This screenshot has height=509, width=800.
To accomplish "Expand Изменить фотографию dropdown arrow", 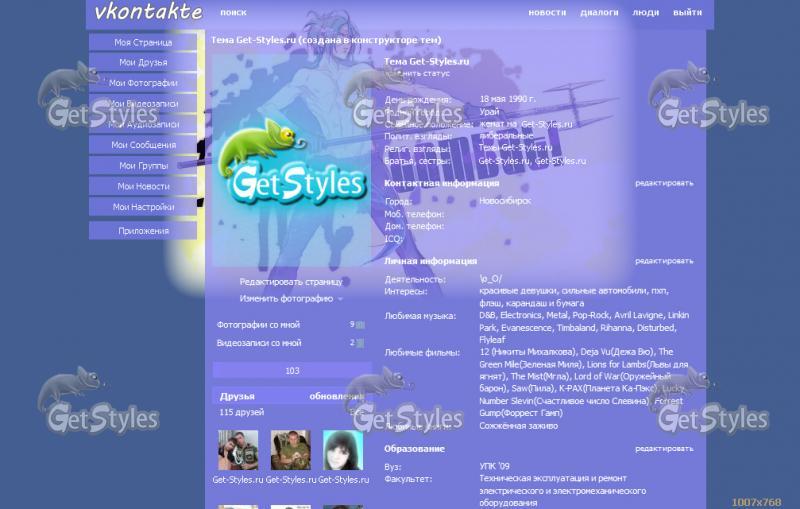I will point(340,299).
